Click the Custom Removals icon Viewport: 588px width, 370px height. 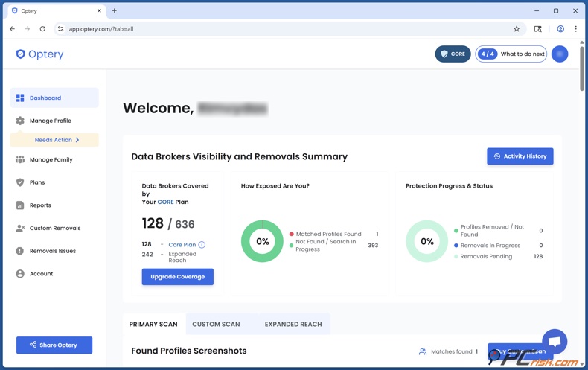(x=20, y=229)
